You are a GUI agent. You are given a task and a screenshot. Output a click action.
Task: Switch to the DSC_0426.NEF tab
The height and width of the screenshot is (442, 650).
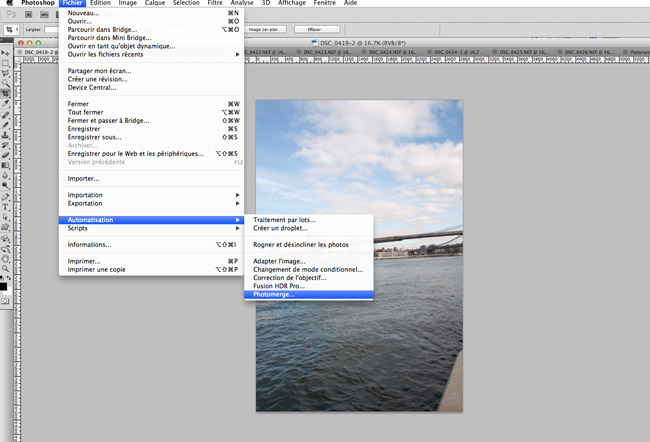click(587, 52)
